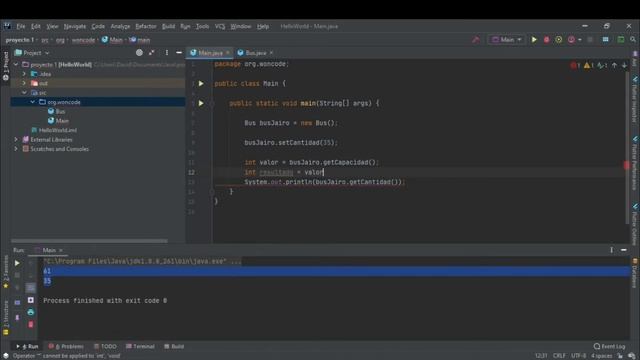
Task: Open Search Everywhere magnifier icon
Action: point(633,40)
